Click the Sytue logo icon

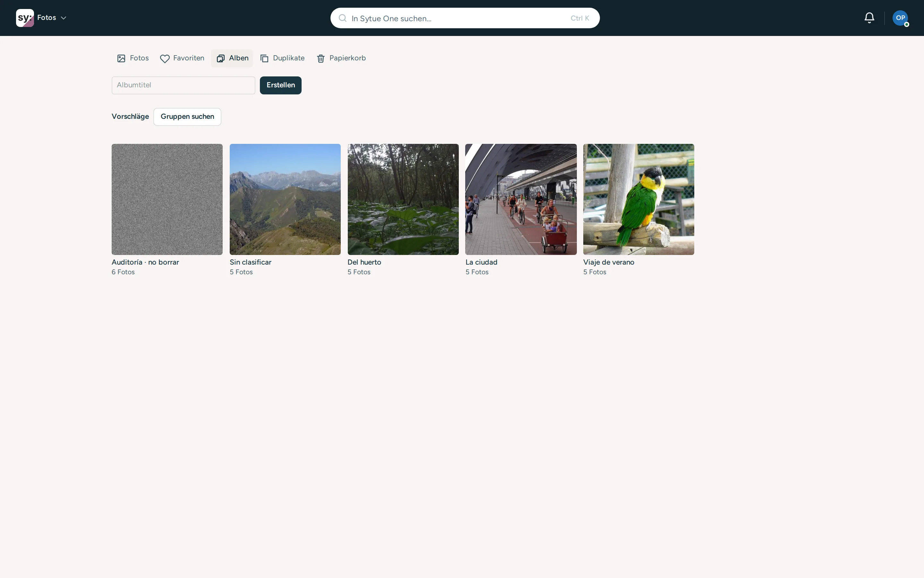pos(25,18)
